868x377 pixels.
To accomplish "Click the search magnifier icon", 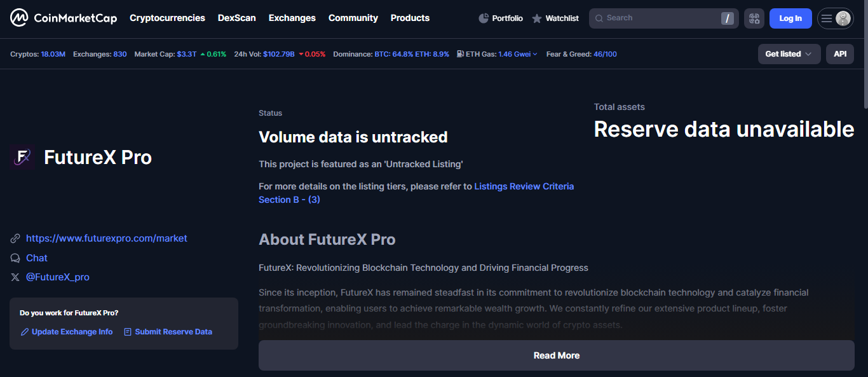I will tap(599, 18).
